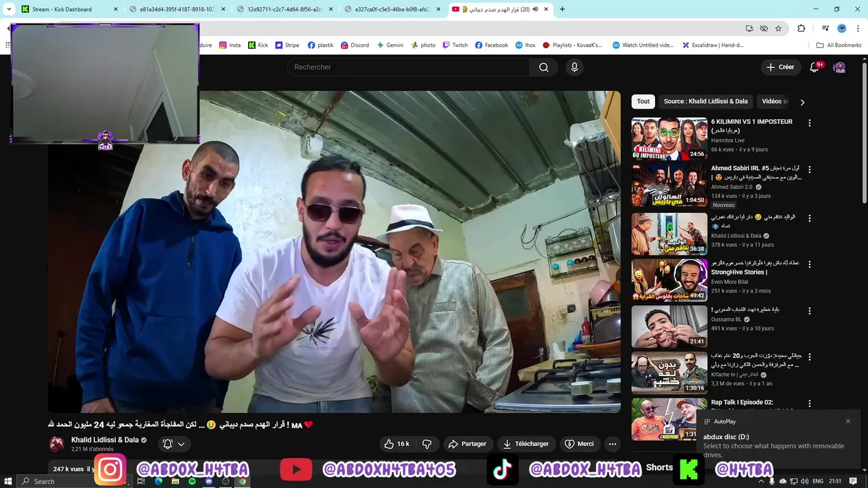The height and width of the screenshot is (488, 868).
Task: Open more actions menu beside Merci
Action: point(612,444)
